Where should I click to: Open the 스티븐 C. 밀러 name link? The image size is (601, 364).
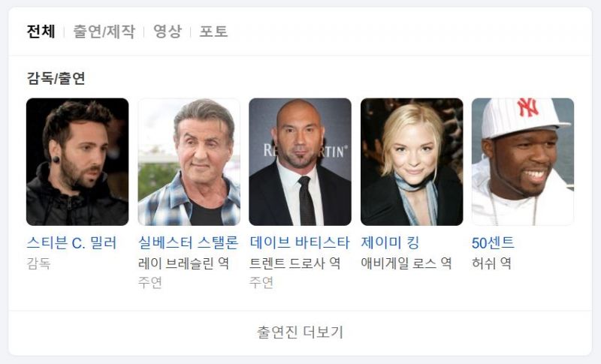pos(71,242)
